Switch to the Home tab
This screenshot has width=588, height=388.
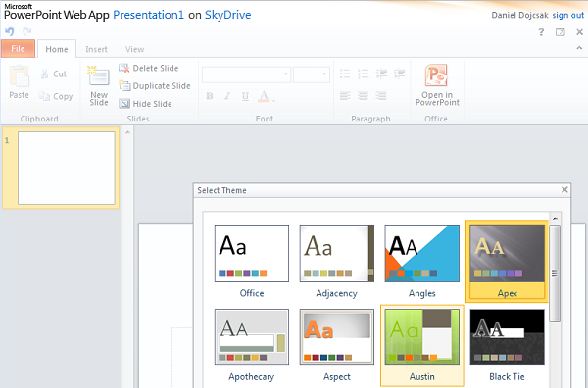tap(57, 49)
